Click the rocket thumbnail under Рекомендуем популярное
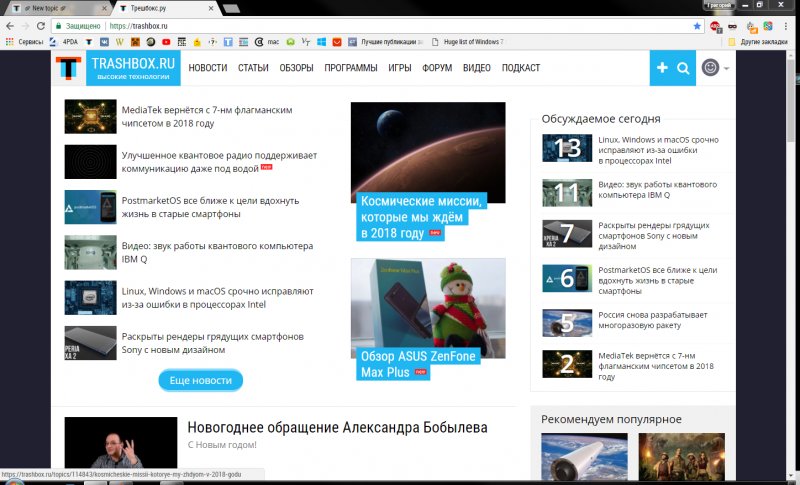The width and height of the screenshot is (800, 485). pyautogui.click(x=584, y=456)
